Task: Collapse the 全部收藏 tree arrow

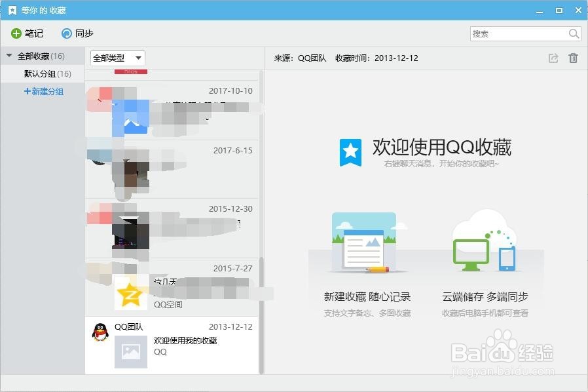Action: coord(9,56)
